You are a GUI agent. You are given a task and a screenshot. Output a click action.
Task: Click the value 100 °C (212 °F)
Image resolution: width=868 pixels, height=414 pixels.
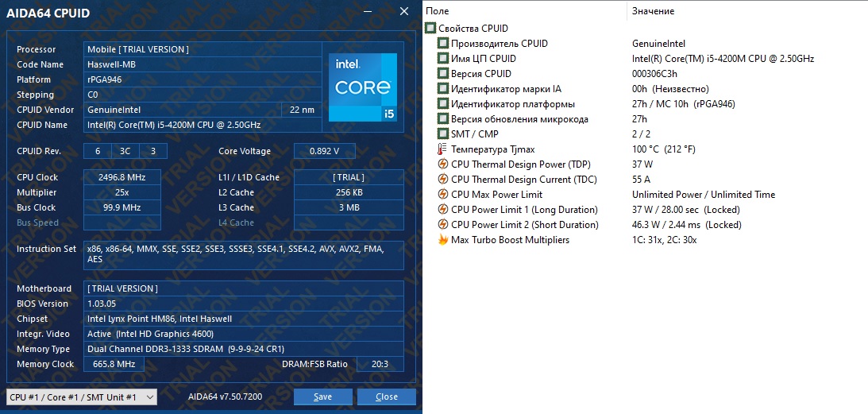coord(664,149)
